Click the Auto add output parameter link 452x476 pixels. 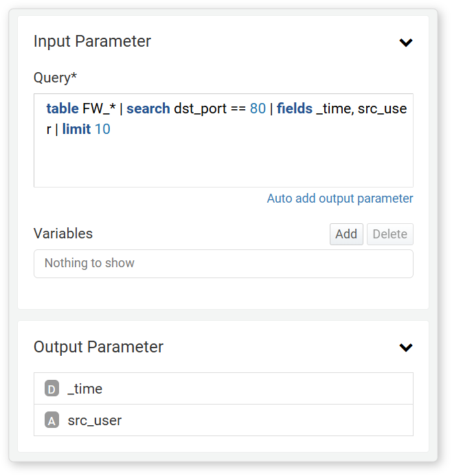(339, 199)
